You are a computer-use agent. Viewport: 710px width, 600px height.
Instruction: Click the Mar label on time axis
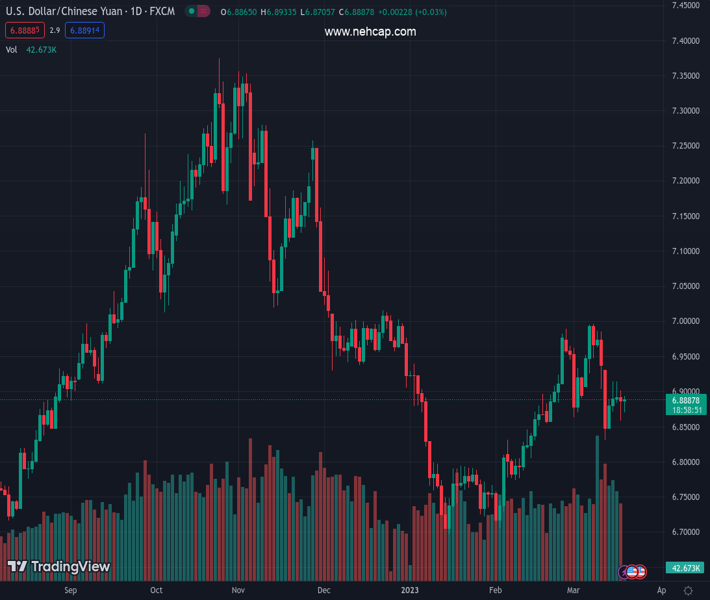pyautogui.click(x=573, y=590)
